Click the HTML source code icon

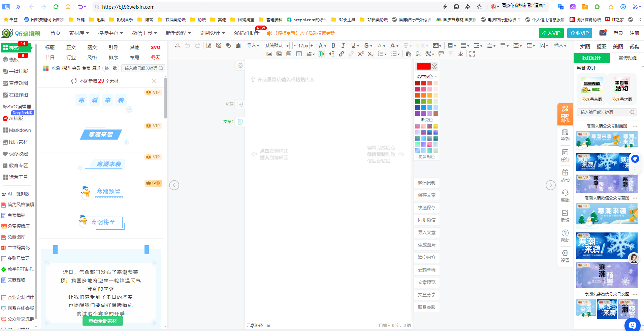coord(178,45)
